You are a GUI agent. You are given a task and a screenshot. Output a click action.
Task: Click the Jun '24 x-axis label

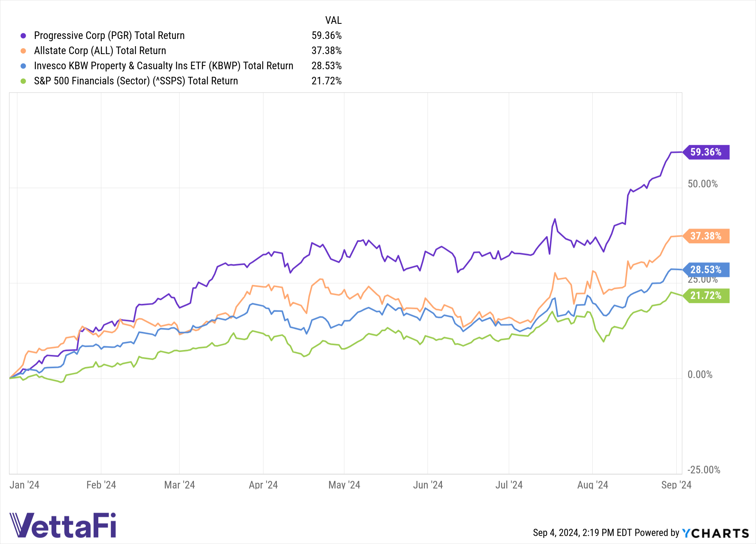pyautogui.click(x=428, y=485)
